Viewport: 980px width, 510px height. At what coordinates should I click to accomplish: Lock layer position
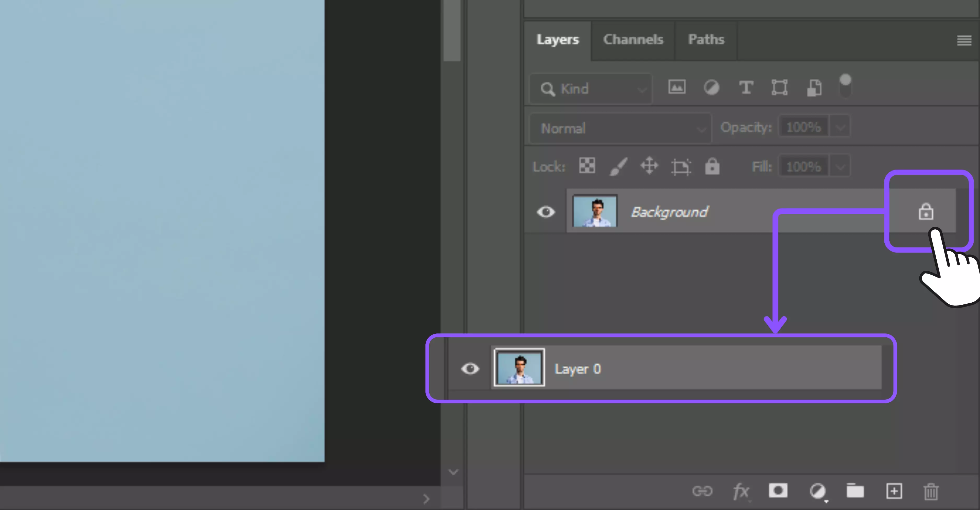pos(649,166)
